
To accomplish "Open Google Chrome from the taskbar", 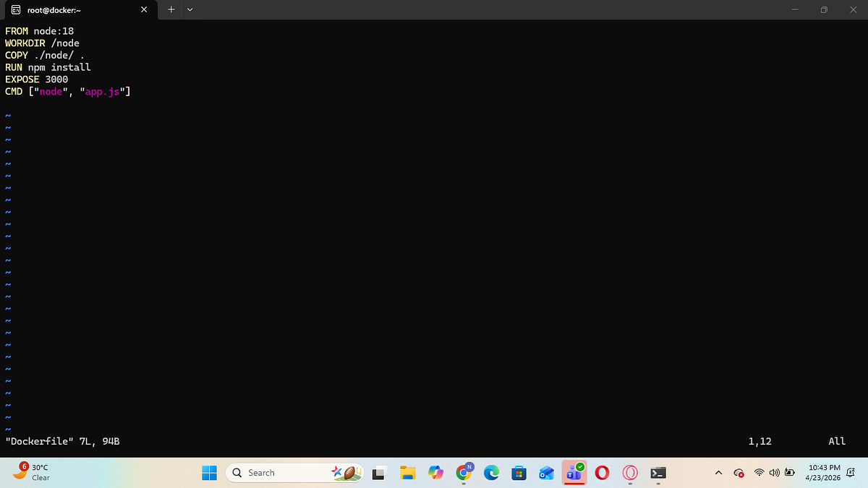I will [464, 473].
